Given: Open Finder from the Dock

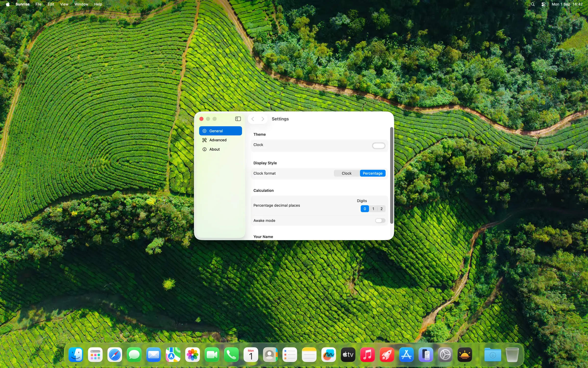Looking at the screenshot, I should click(76, 355).
